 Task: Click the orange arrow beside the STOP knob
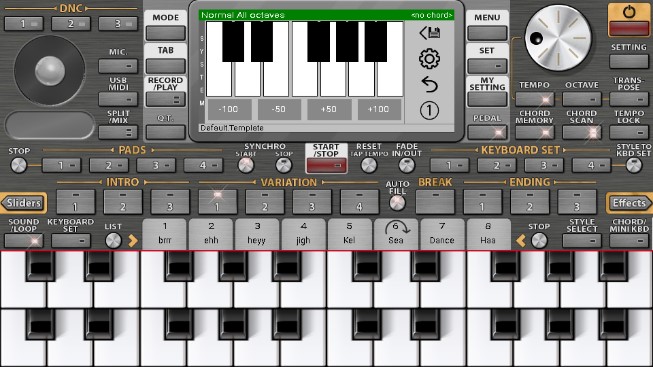pyautogui.click(x=521, y=240)
